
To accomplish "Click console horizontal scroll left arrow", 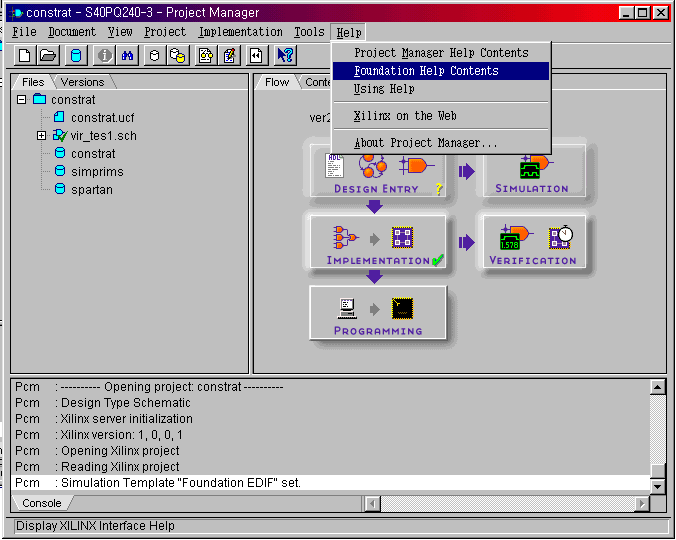I will click(x=372, y=503).
